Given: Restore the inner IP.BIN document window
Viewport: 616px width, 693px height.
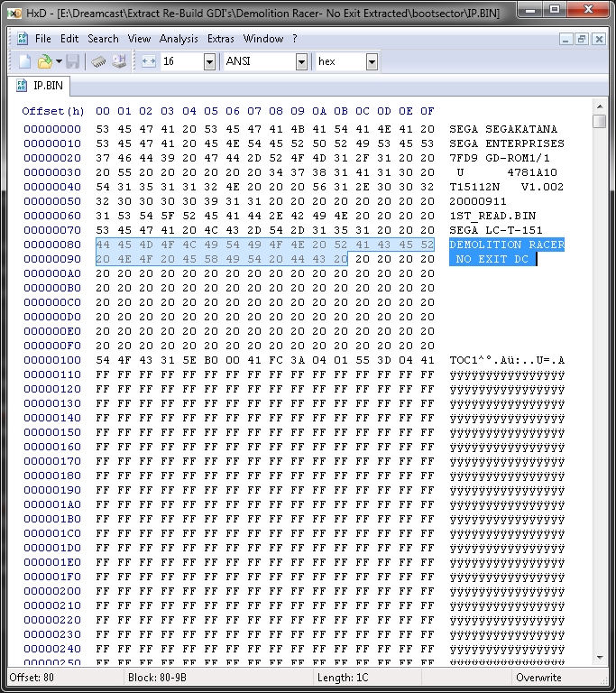Looking at the screenshot, I should (x=582, y=40).
